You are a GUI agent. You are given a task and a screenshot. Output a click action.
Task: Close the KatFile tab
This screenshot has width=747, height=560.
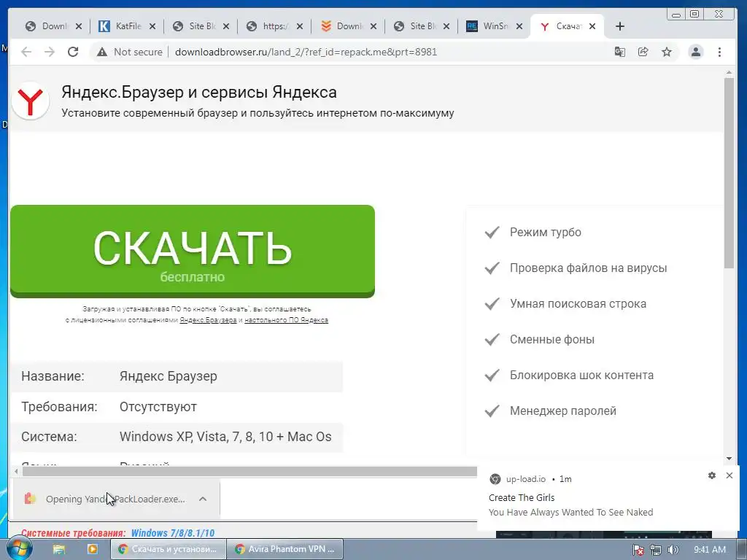pos(152,26)
